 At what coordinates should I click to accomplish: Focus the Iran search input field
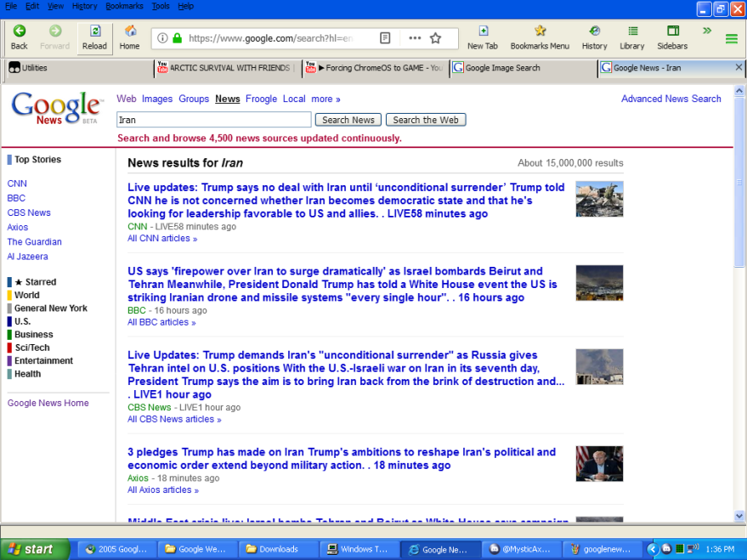214,120
